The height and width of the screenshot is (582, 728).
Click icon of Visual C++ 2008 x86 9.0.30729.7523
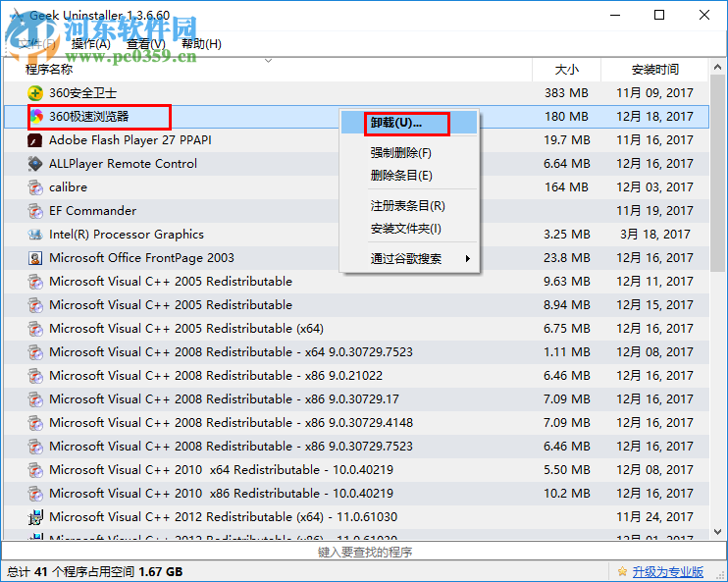click(x=35, y=447)
